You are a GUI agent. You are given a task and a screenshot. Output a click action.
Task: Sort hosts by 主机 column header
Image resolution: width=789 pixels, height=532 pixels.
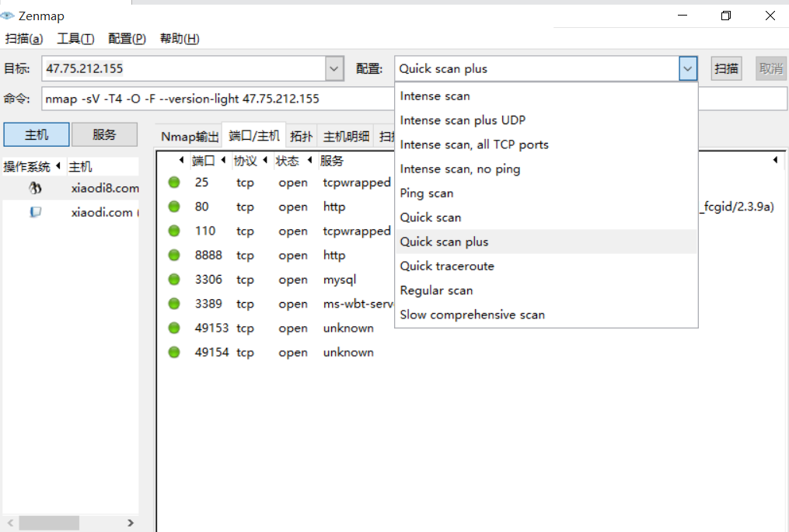pyautogui.click(x=81, y=166)
